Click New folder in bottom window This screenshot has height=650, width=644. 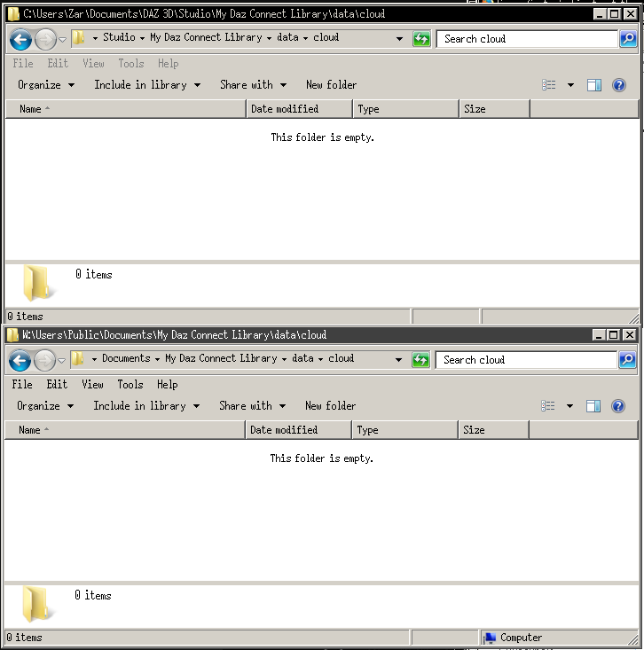click(331, 406)
